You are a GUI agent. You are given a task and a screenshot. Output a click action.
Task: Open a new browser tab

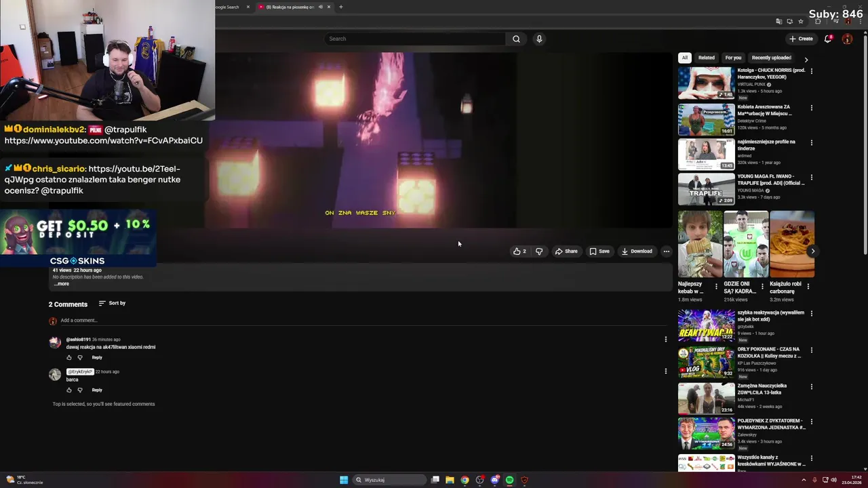point(340,7)
